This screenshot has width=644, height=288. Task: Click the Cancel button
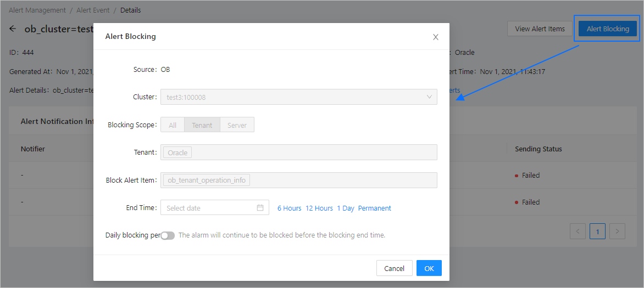tap(394, 268)
